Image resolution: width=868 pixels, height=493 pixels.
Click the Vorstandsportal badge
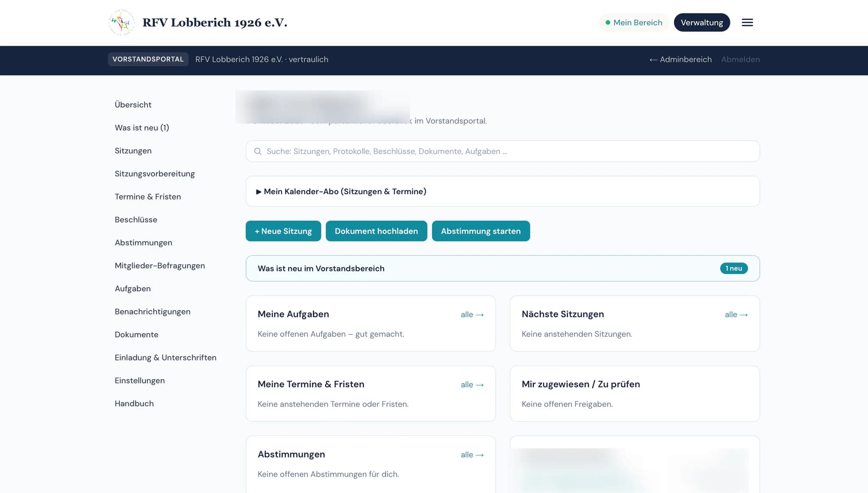pos(148,59)
